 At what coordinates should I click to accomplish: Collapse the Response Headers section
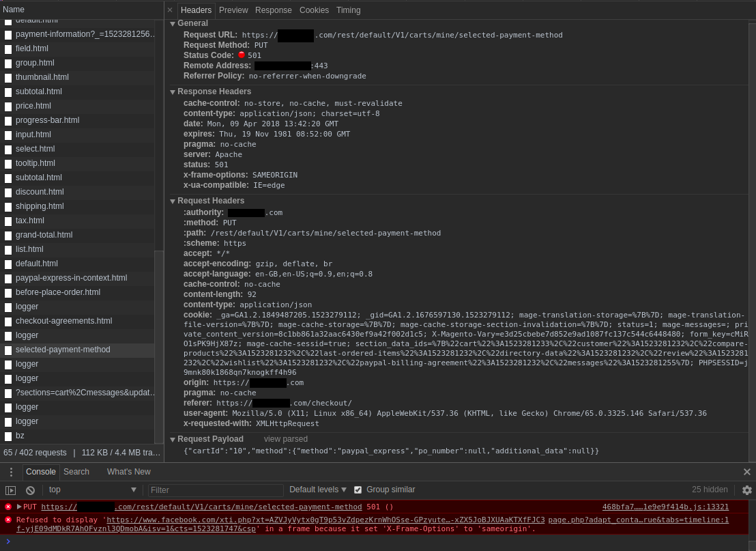point(173,92)
